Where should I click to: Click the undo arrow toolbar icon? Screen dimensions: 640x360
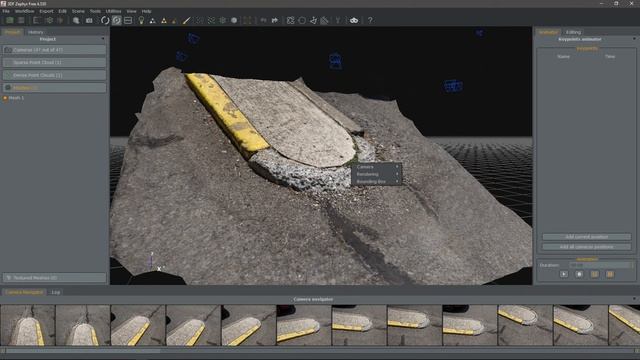tap(263, 20)
